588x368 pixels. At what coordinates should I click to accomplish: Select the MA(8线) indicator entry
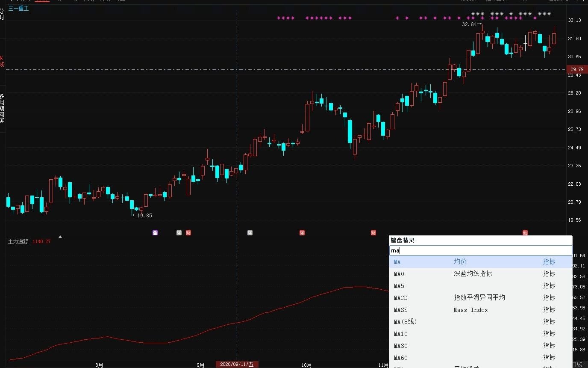[x=480, y=322]
